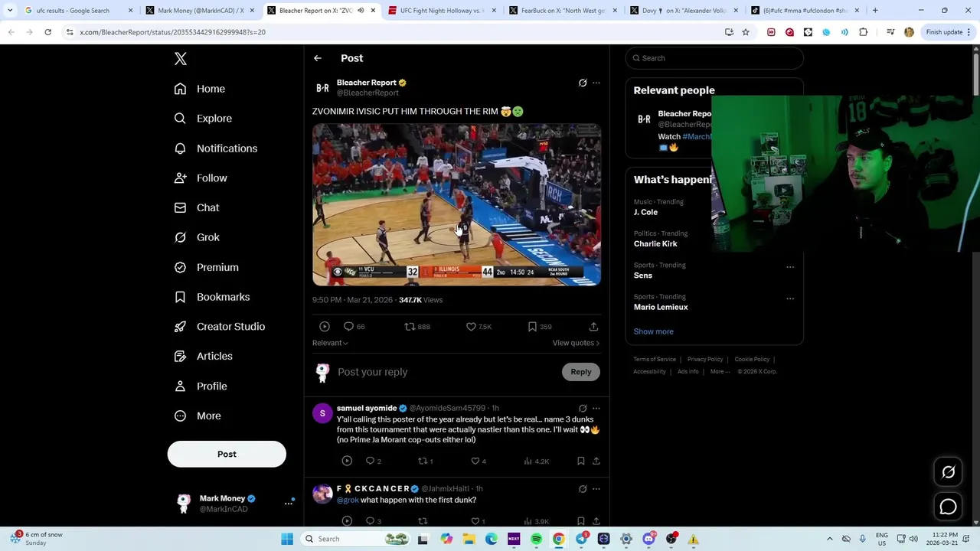Open the @grok mention link in JahmixHaiti reply
This screenshot has height=551, width=980.
click(348, 500)
